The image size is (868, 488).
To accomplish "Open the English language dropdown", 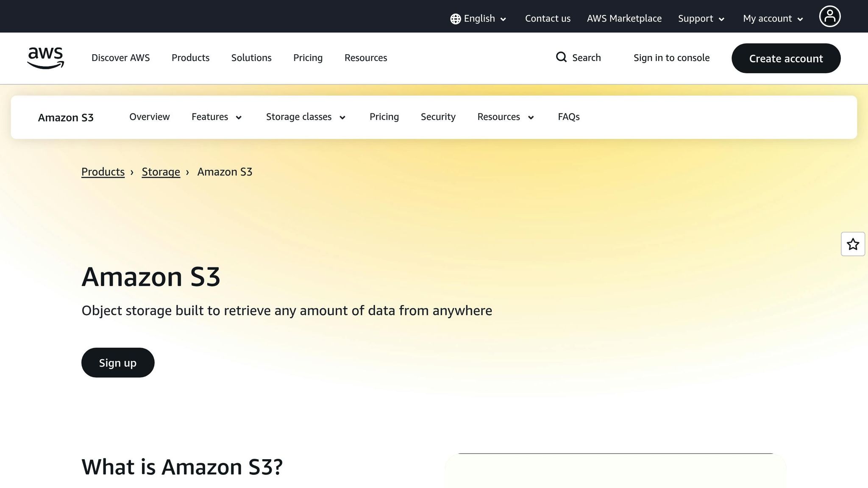I will tap(479, 18).
